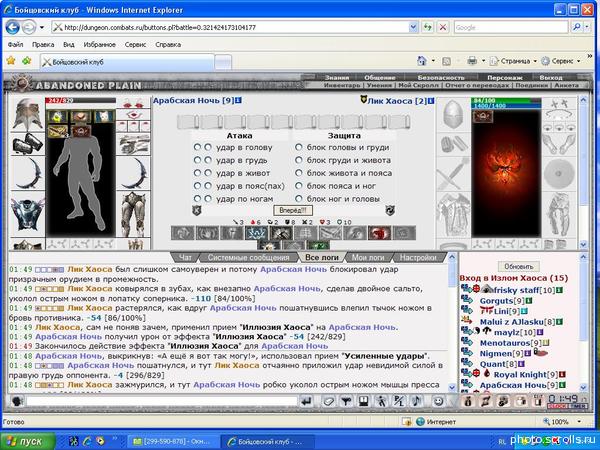Click the shield emblem below удар по ногам
Image resolution: width=600 pixels, height=450 pixels.
(197, 210)
